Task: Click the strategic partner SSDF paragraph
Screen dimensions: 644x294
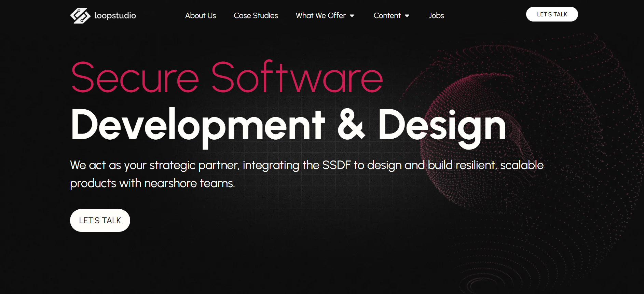Action: [x=307, y=174]
